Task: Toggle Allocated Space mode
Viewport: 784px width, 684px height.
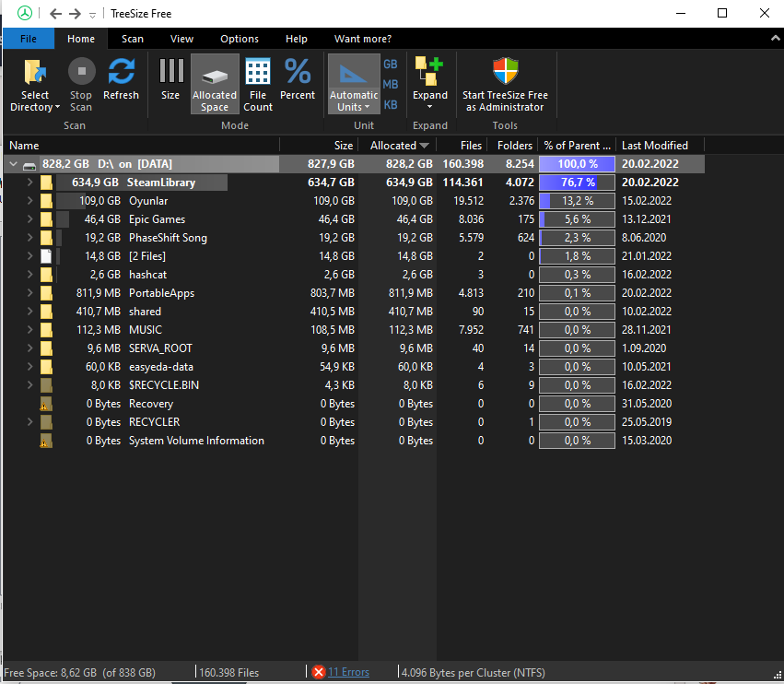Action: (x=215, y=84)
